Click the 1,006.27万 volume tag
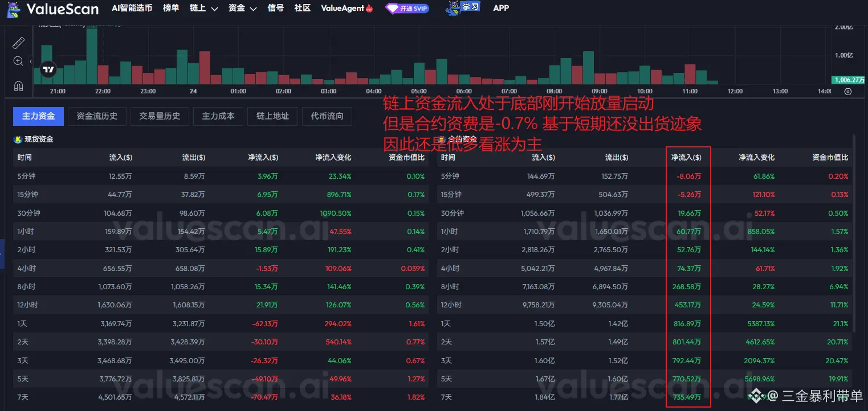The width and height of the screenshot is (868, 411). [849, 80]
